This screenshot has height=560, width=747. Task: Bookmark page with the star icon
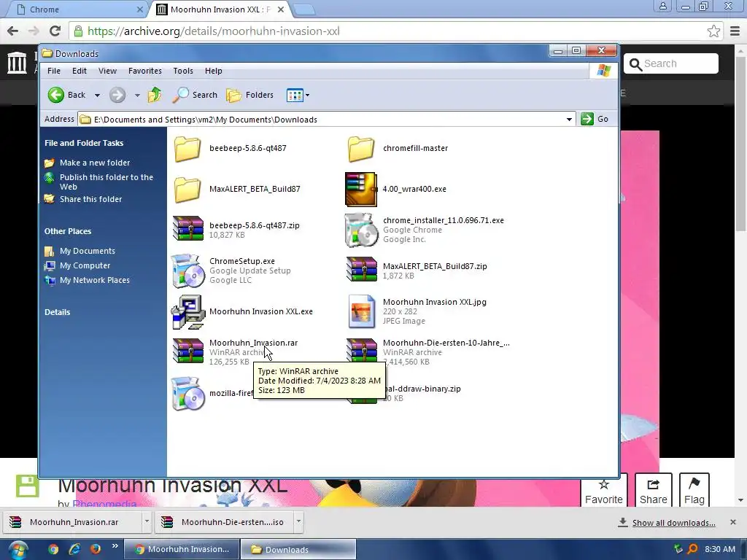(713, 31)
